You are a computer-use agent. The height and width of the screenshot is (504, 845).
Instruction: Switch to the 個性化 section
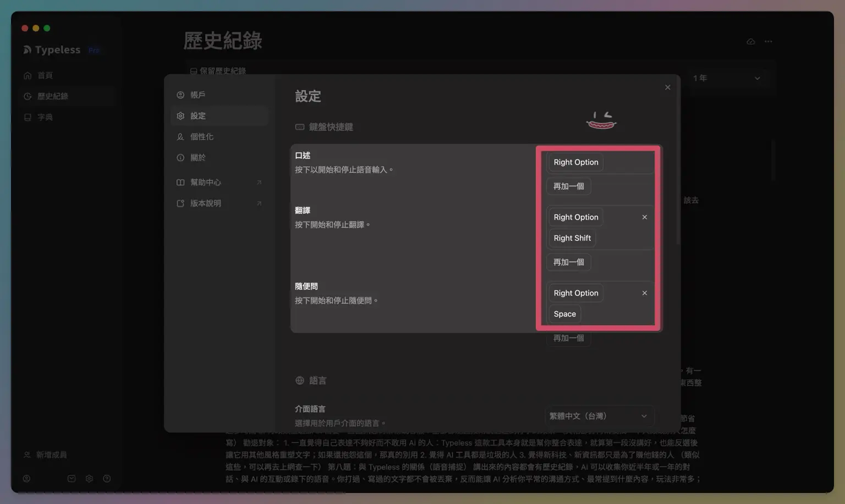coord(219,137)
